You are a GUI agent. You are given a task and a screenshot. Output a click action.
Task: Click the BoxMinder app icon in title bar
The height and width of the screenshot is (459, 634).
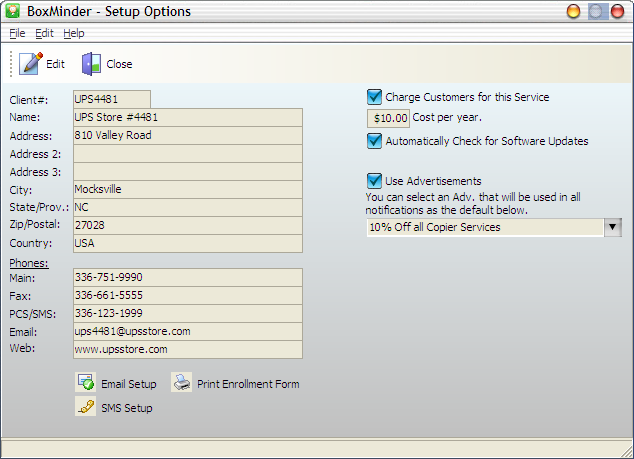[x=13, y=11]
